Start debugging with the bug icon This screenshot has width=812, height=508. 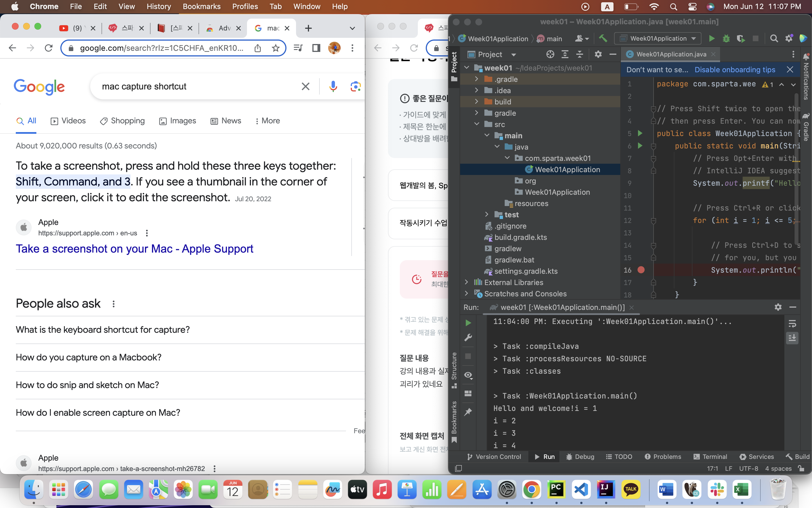click(726, 39)
